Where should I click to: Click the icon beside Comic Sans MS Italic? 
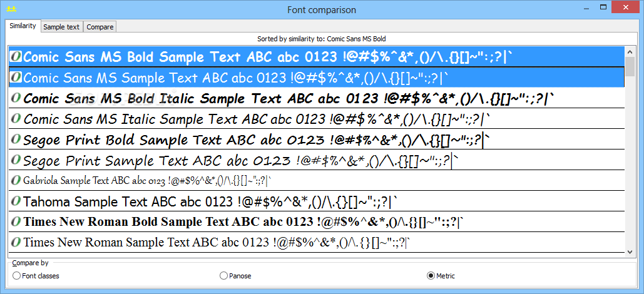[16, 118]
